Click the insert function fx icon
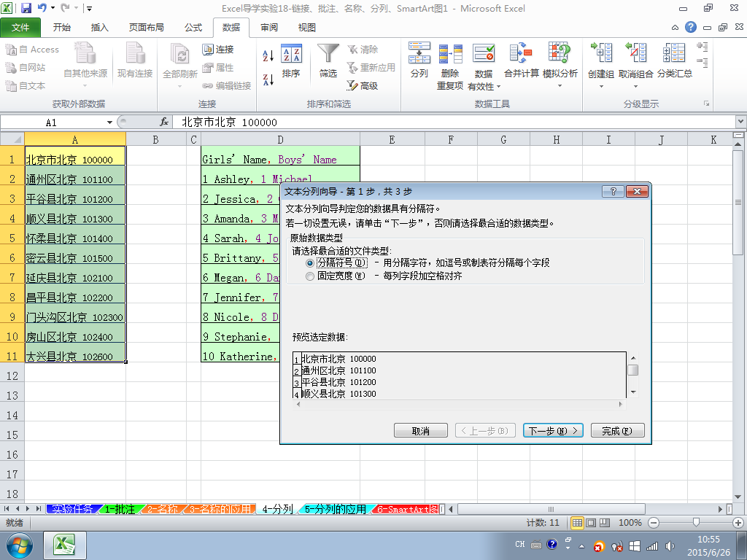Viewport: 747px width, 560px height. coord(164,122)
